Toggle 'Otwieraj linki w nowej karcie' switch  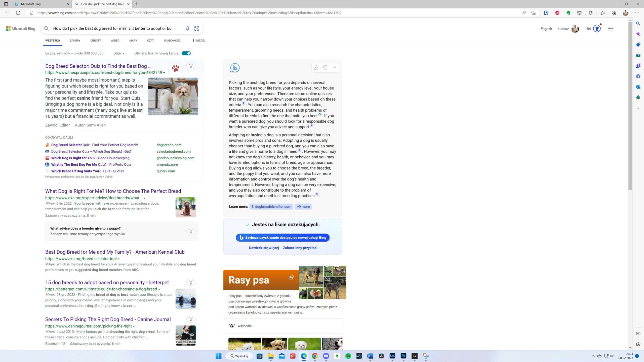(x=186, y=53)
